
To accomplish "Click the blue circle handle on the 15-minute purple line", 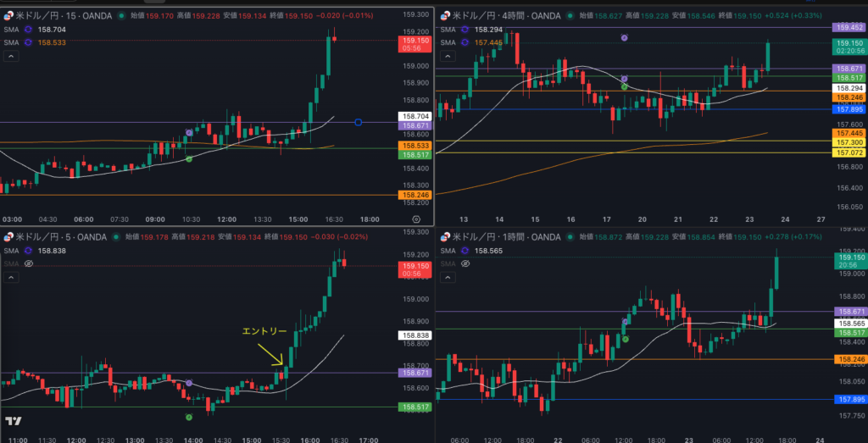I will tap(359, 123).
